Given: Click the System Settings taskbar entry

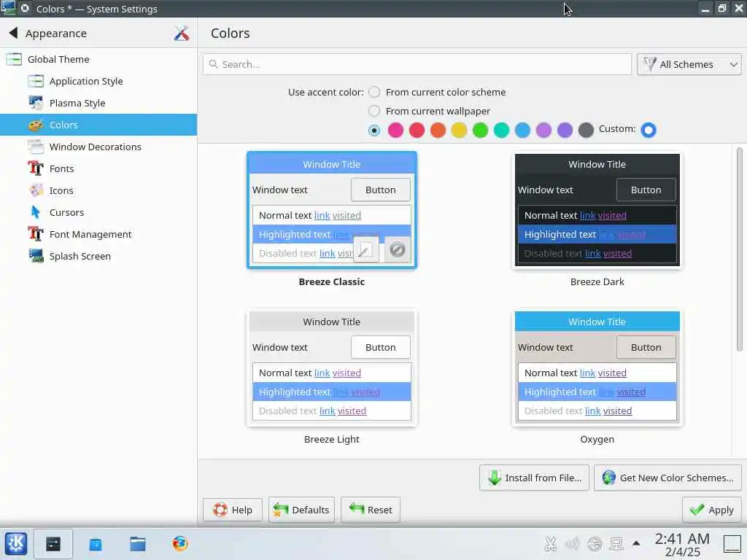Looking at the screenshot, I should click(x=53, y=543).
